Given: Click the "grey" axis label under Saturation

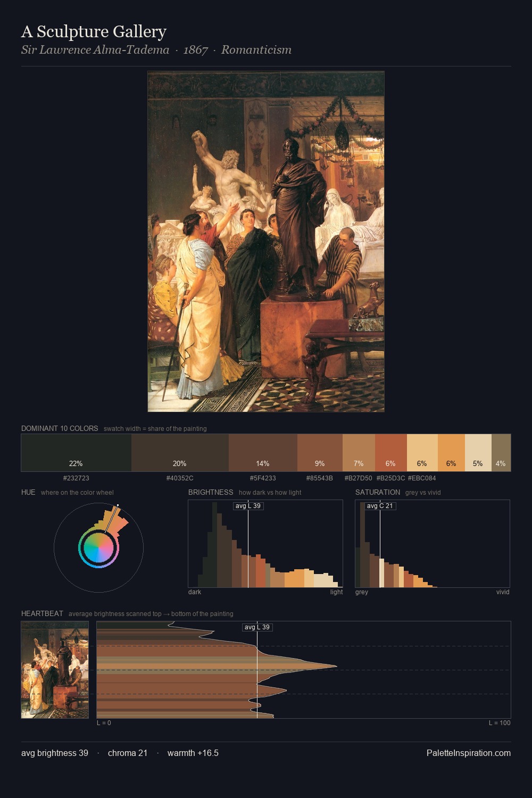Looking at the screenshot, I should pyautogui.click(x=362, y=592).
